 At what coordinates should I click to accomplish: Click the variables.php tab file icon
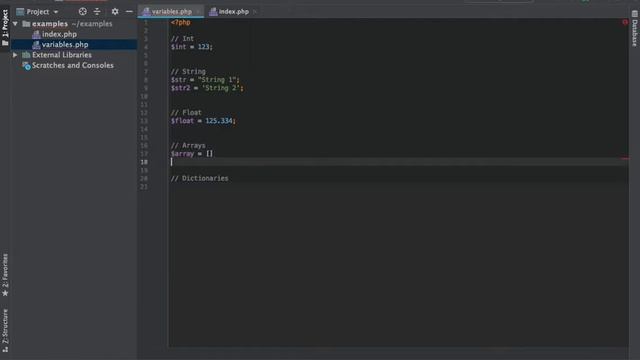pyautogui.click(x=146, y=12)
